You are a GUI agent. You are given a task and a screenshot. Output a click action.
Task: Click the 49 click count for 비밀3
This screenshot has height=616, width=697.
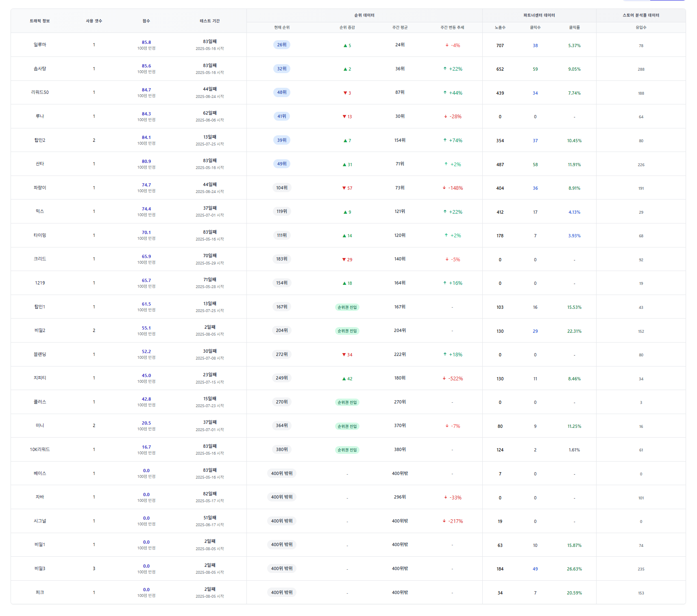(535, 569)
